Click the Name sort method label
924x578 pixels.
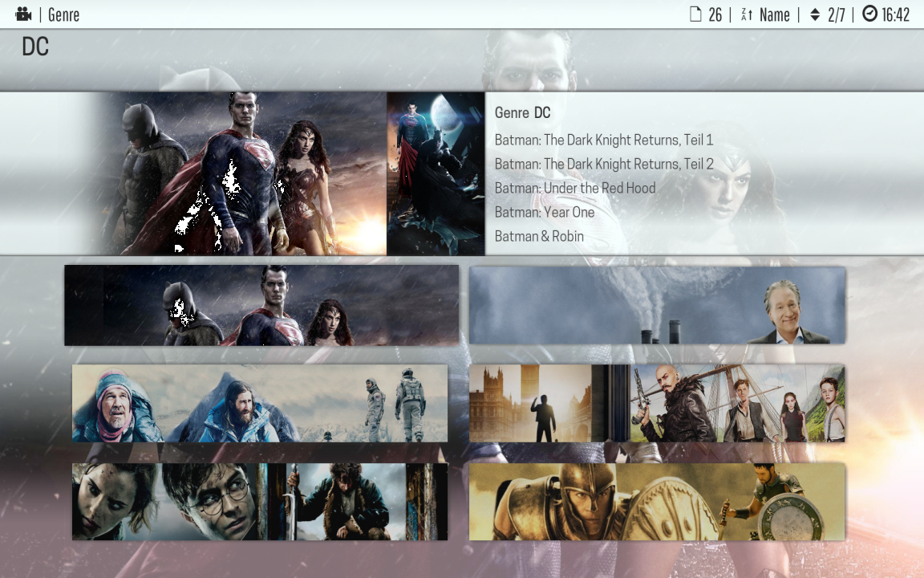[x=774, y=14]
